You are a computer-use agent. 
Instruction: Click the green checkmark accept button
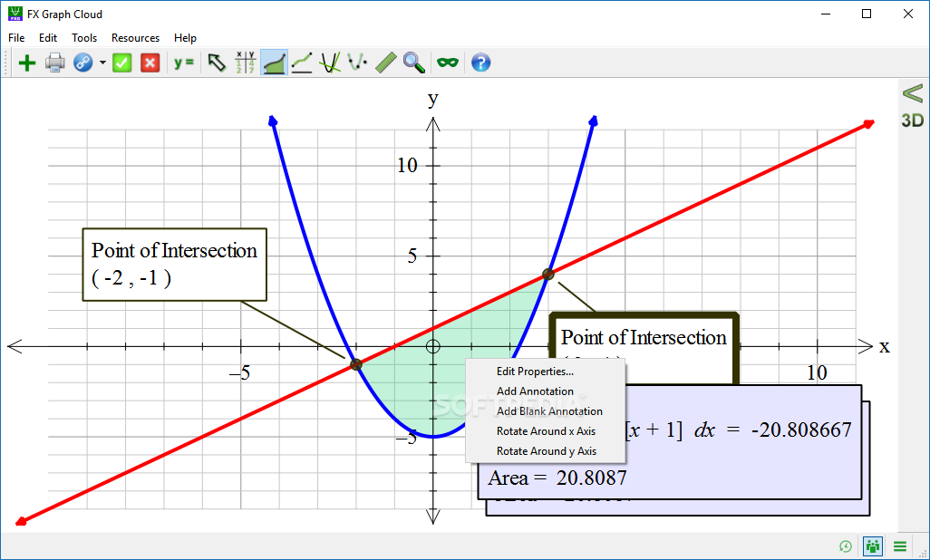point(122,63)
